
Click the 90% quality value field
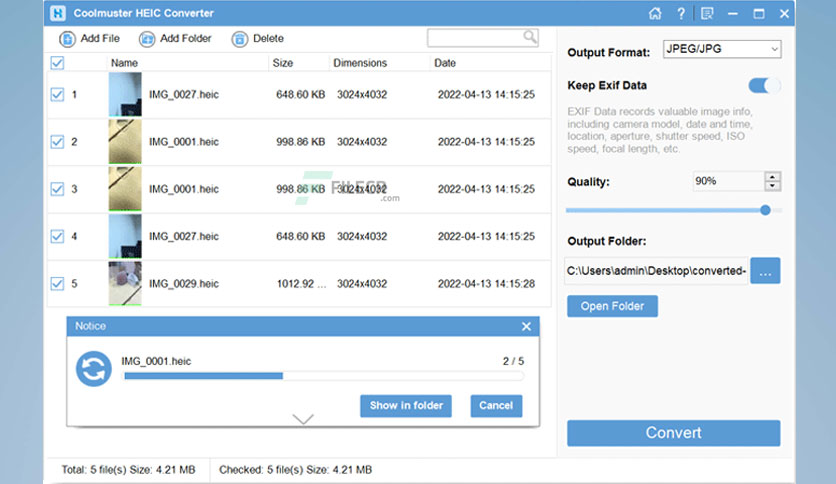[x=728, y=181]
